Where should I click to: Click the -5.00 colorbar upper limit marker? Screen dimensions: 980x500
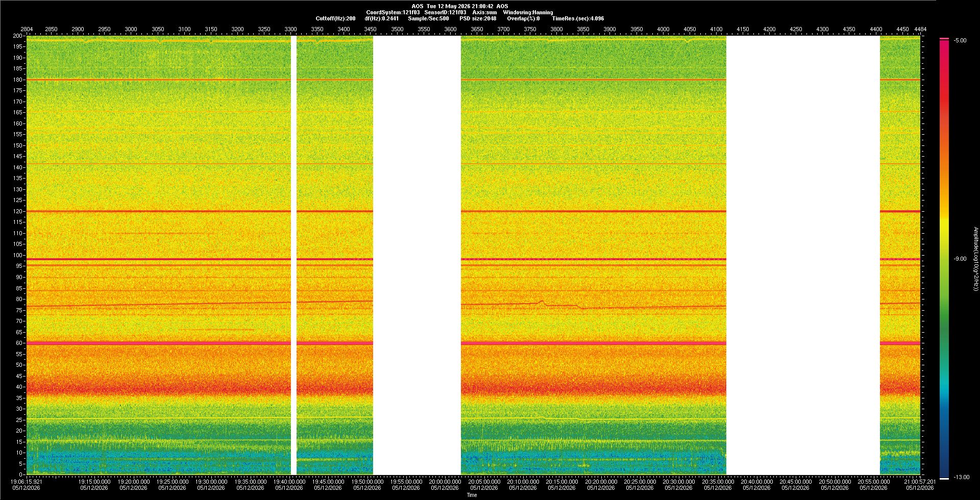pos(960,40)
